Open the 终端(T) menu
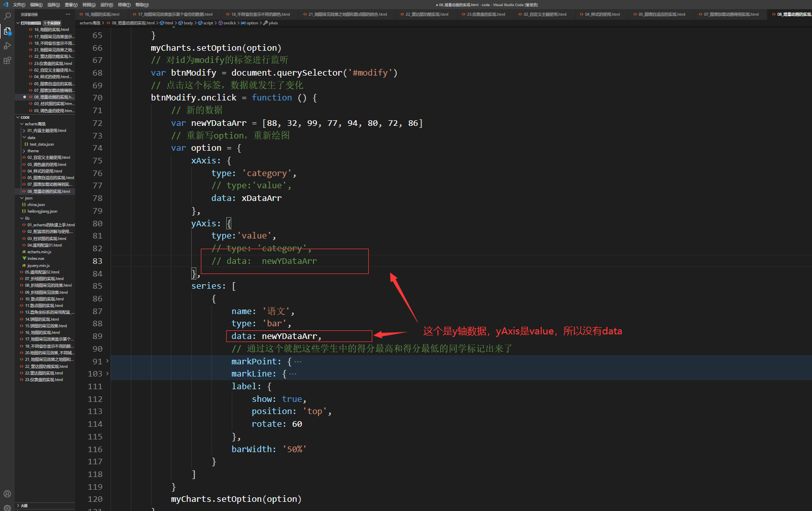This screenshot has width=812, height=511. pyautogui.click(x=124, y=5)
